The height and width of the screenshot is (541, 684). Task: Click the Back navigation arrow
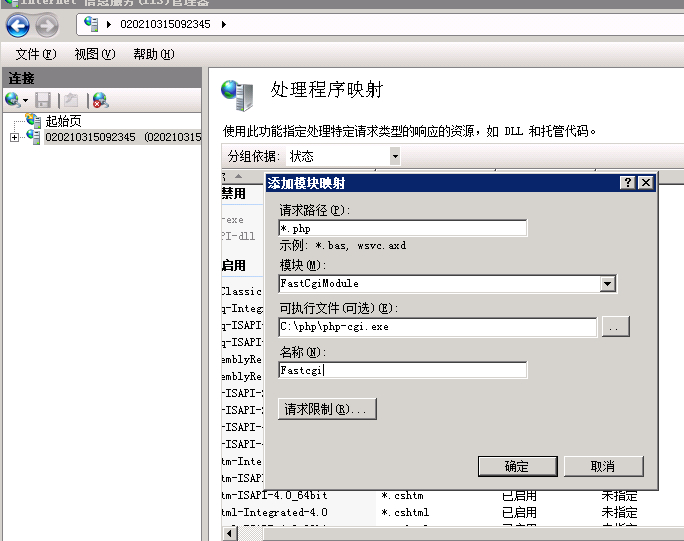pos(18,26)
